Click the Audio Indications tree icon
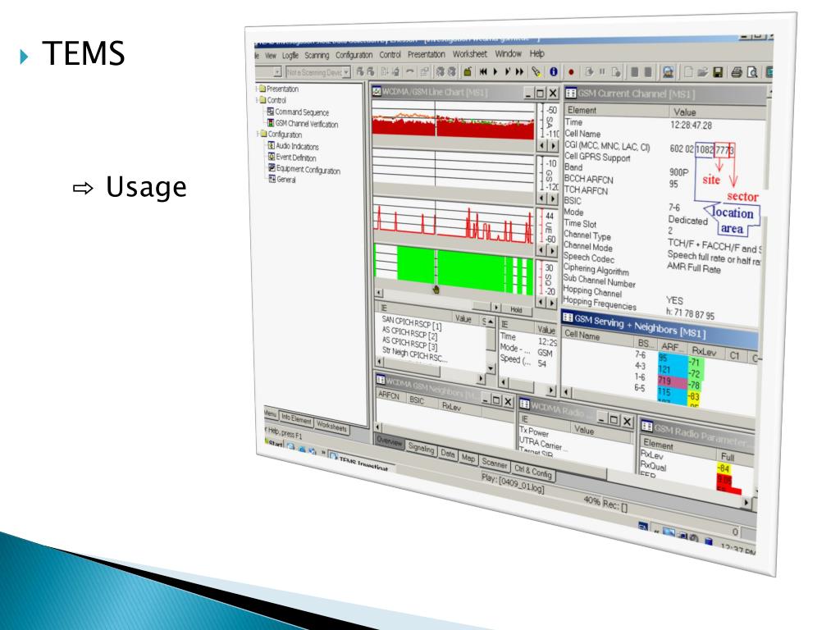Viewport: 840px width, 630px height. [x=271, y=145]
